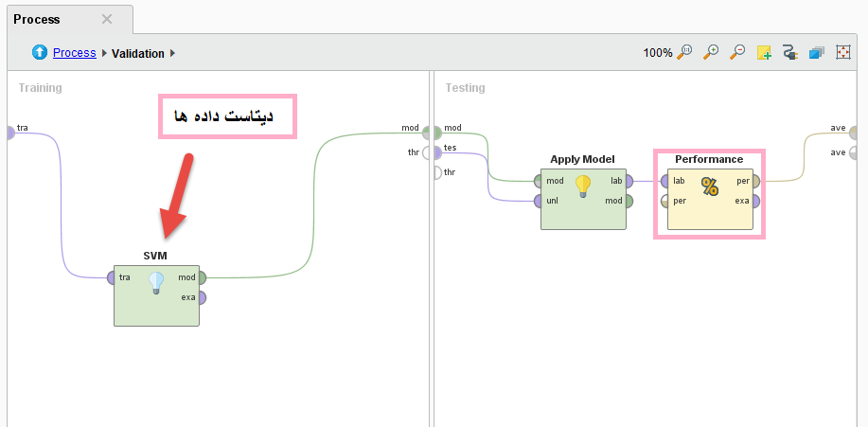Close the Process tab
The height and width of the screenshot is (427, 868).
(107, 19)
